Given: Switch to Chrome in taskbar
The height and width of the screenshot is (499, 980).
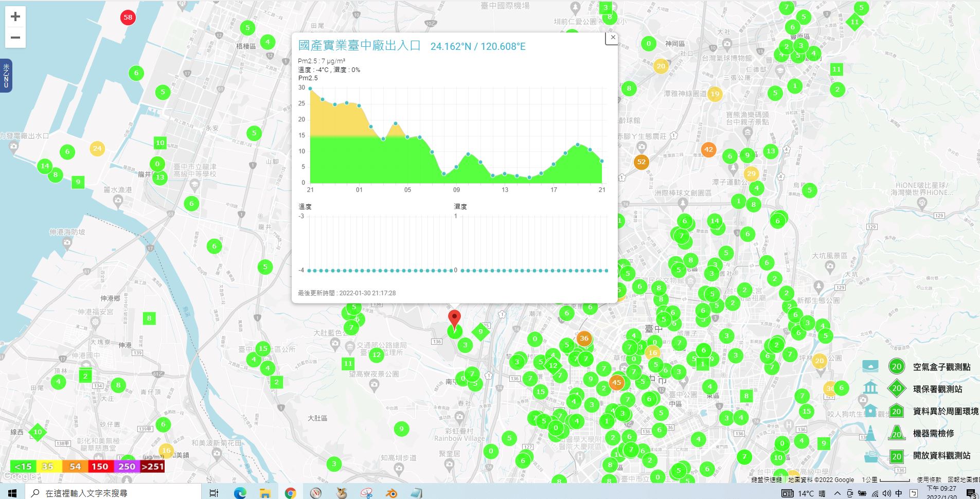Looking at the screenshot, I should pyautogui.click(x=290, y=493).
